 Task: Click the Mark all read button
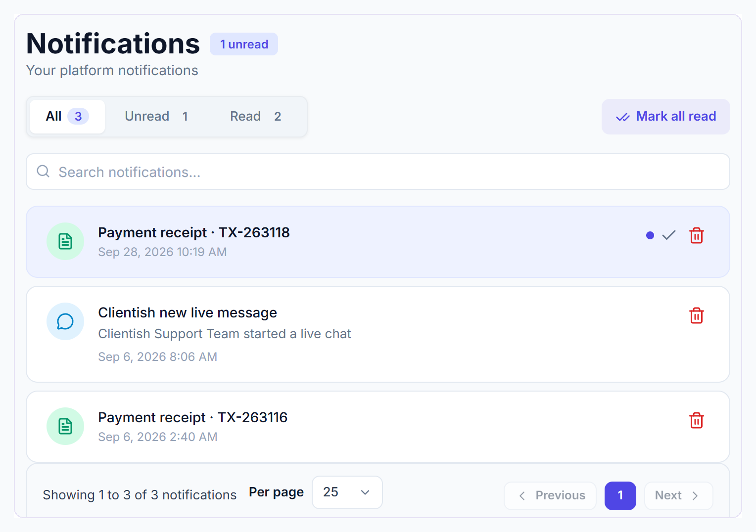click(666, 117)
